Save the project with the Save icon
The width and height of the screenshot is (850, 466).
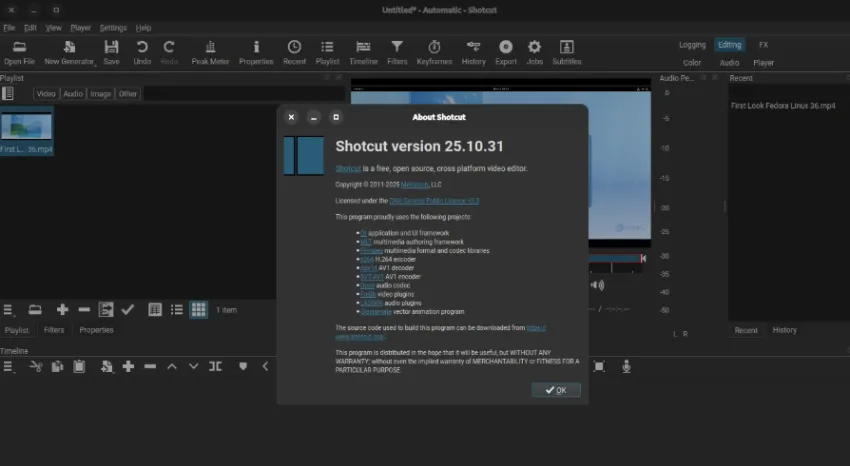point(111,53)
